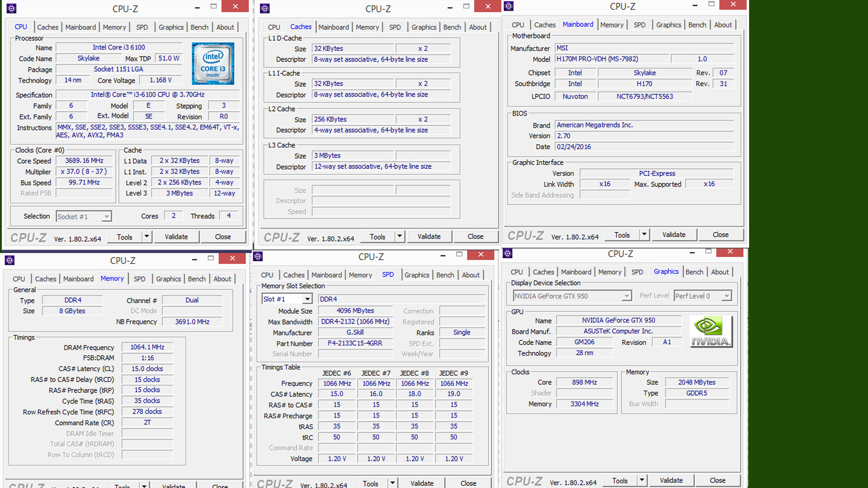Click CPU-Z app icon in SPD window title bar
Screen dimensions: 868x488
pos(258,256)
